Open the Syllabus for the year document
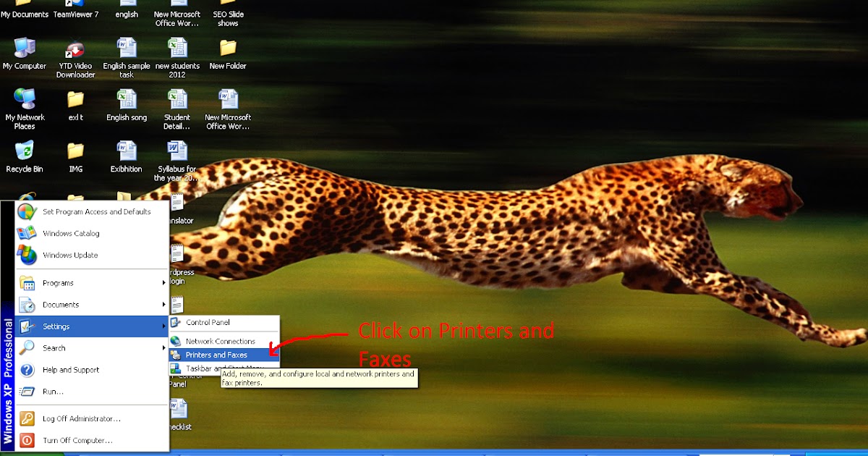 click(177, 154)
